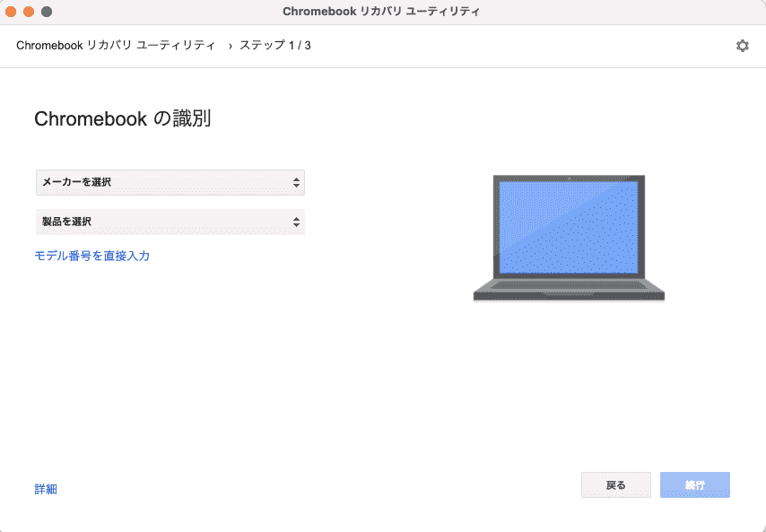Open settings via the gear icon
The width and height of the screenshot is (766, 532).
tap(742, 46)
